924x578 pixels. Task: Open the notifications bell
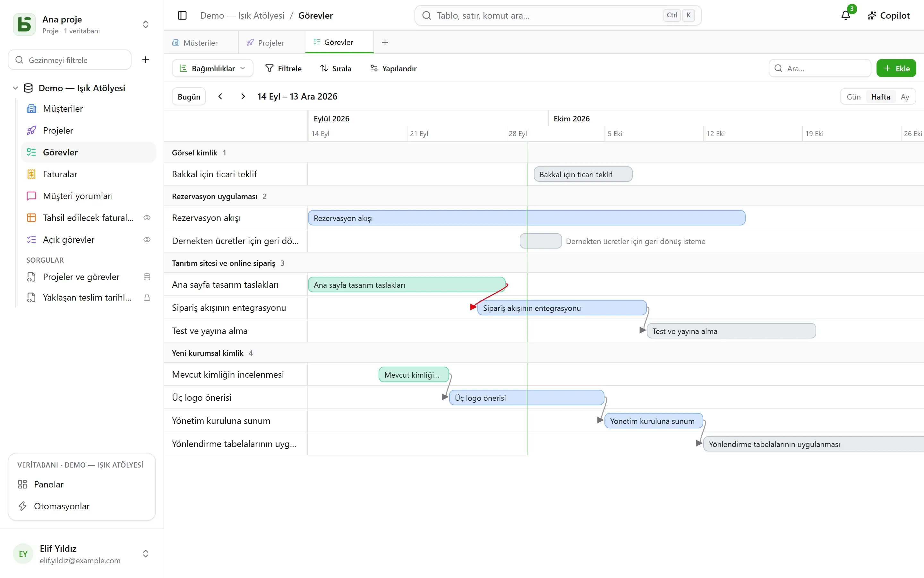pos(845,15)
